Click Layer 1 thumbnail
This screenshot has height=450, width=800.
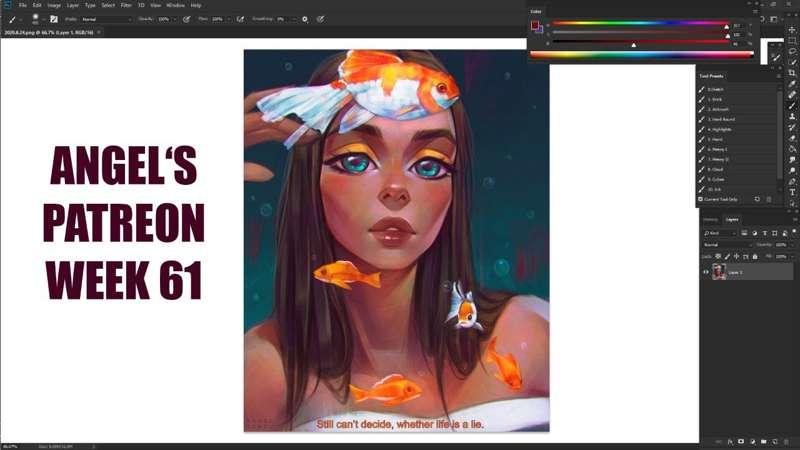coord(719,272)
